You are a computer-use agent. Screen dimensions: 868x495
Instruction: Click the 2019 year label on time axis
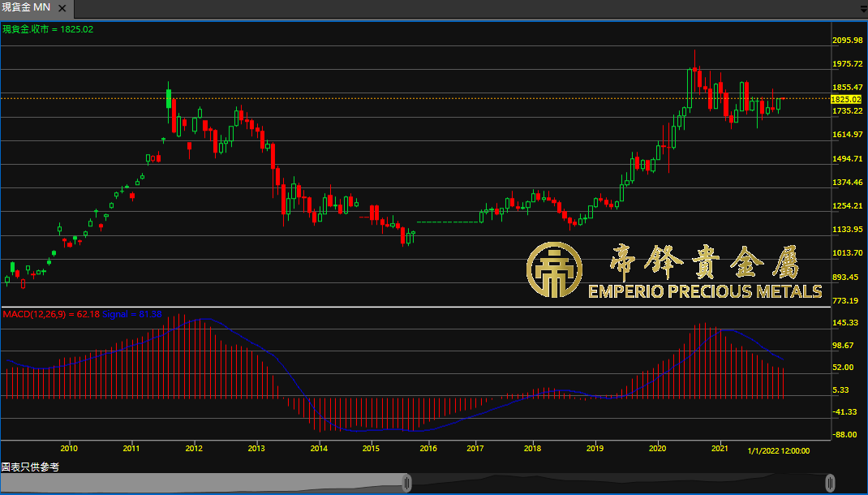point(595,449)
